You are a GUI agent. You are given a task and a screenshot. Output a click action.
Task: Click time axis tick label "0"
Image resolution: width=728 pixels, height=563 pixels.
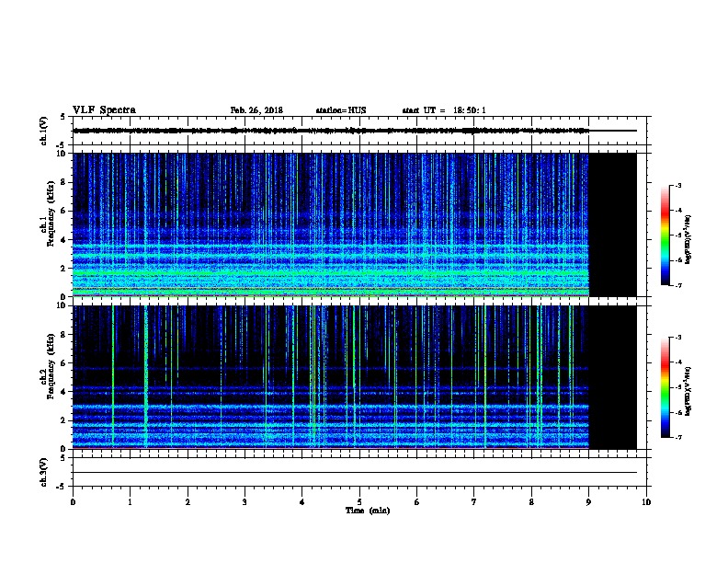73,502
